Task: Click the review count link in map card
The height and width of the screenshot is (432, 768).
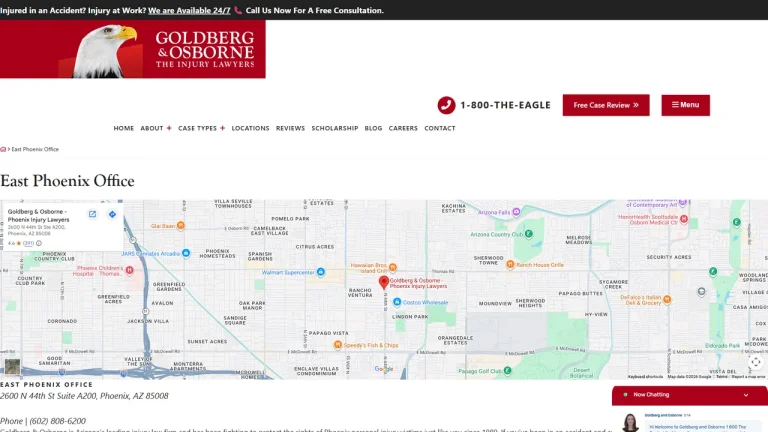Action: 28,243
